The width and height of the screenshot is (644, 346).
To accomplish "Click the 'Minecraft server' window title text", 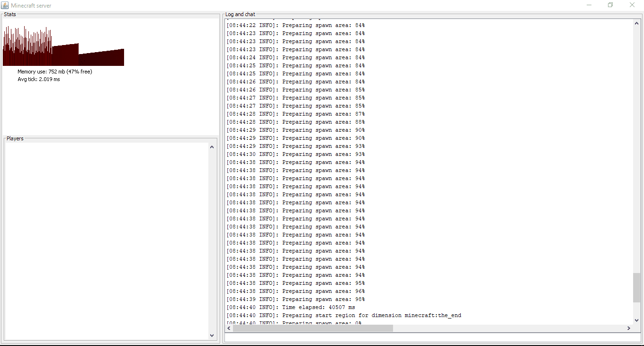I will click(31, 6).
